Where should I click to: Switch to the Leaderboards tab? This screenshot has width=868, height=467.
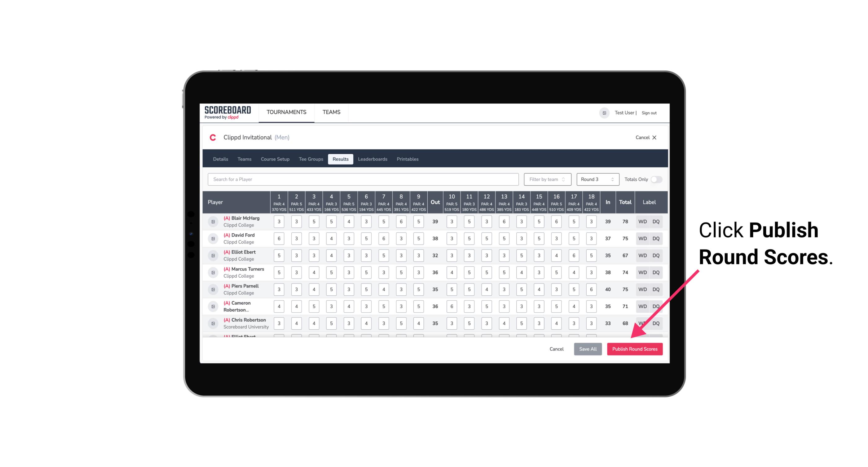point(372,159)
